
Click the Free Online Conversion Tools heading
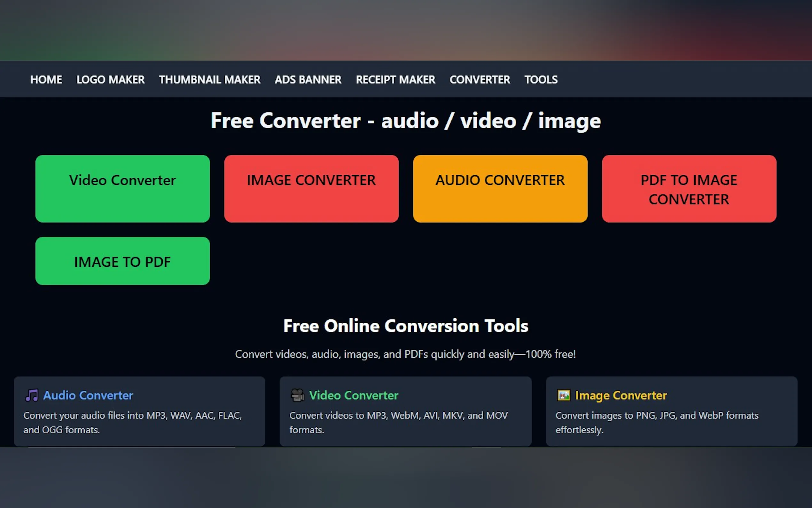tap(406, 326)
